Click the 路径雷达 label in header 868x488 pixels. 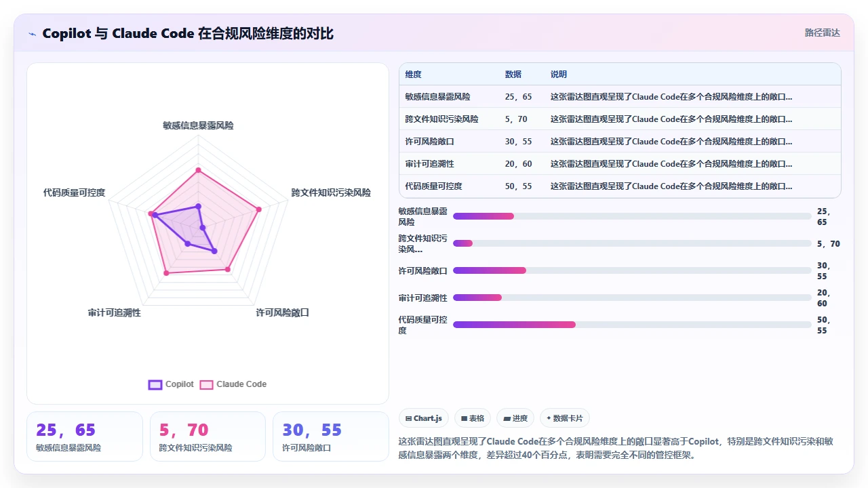822,33
